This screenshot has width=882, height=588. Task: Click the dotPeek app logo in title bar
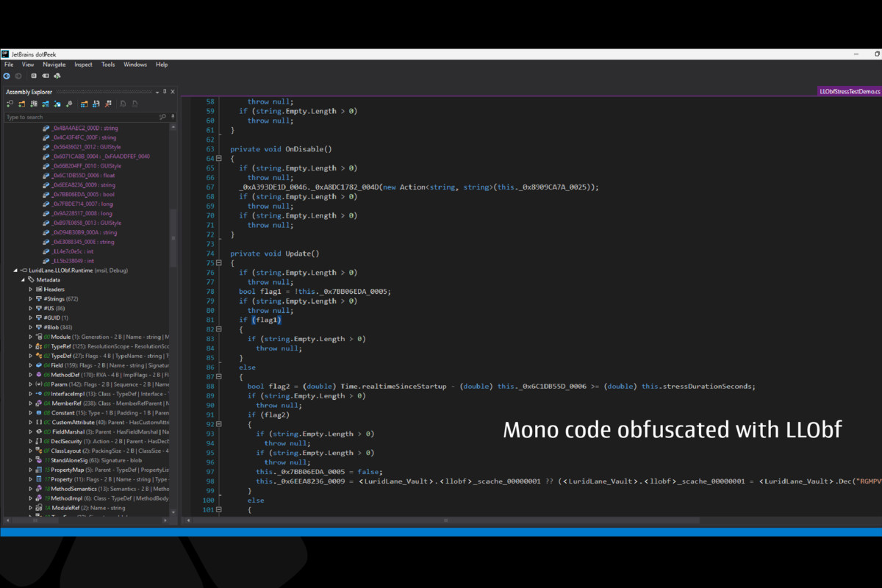point(5,54)
